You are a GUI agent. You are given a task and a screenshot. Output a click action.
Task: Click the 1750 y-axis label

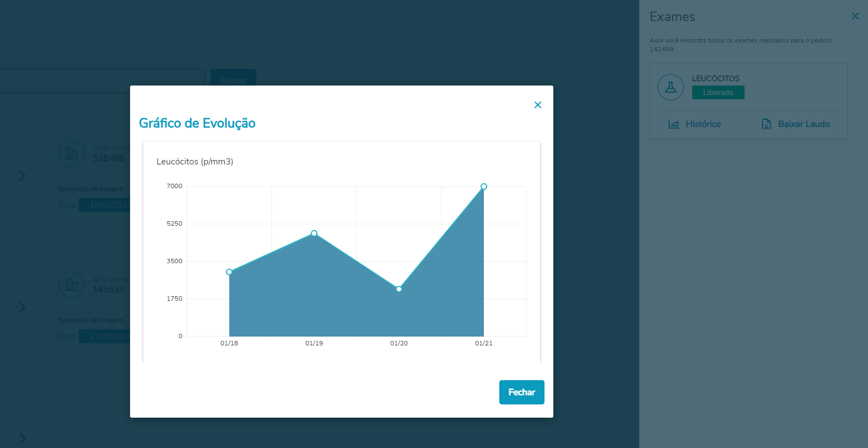(175, 298)
